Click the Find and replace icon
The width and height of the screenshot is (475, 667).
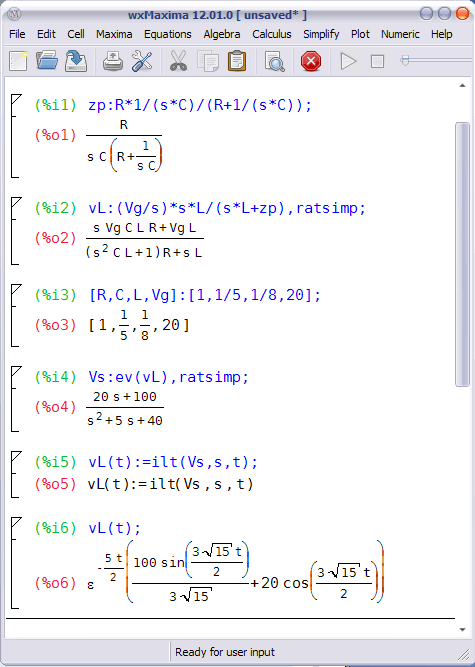coord(274,61)
